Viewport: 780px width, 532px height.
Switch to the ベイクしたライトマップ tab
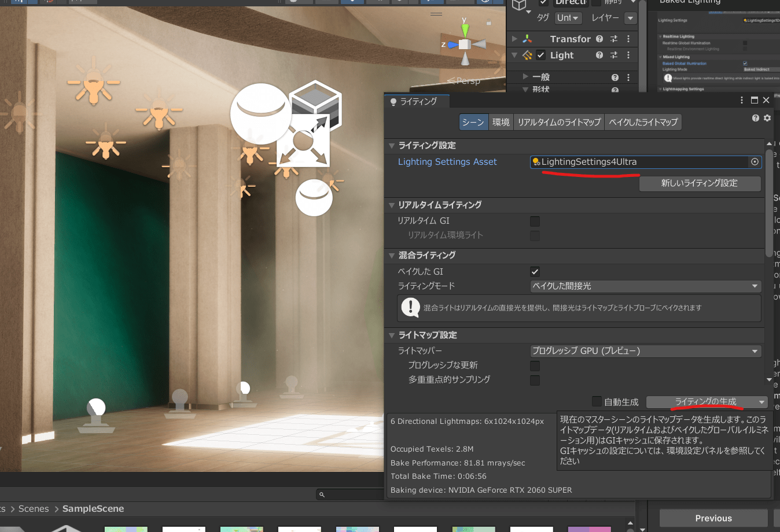pos(643,122)
